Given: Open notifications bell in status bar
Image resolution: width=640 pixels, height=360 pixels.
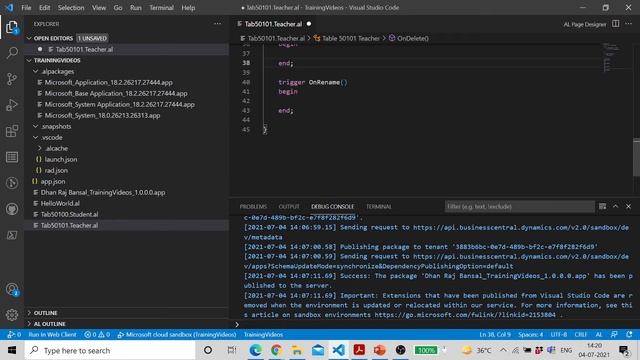Looking at the screenshot, I should 629,334.
